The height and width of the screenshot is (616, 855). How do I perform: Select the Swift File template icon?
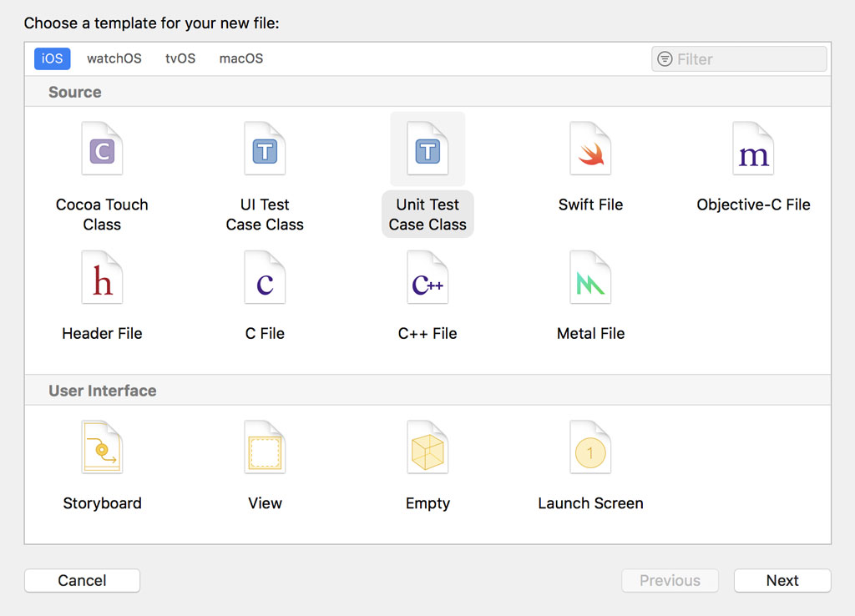590,149
